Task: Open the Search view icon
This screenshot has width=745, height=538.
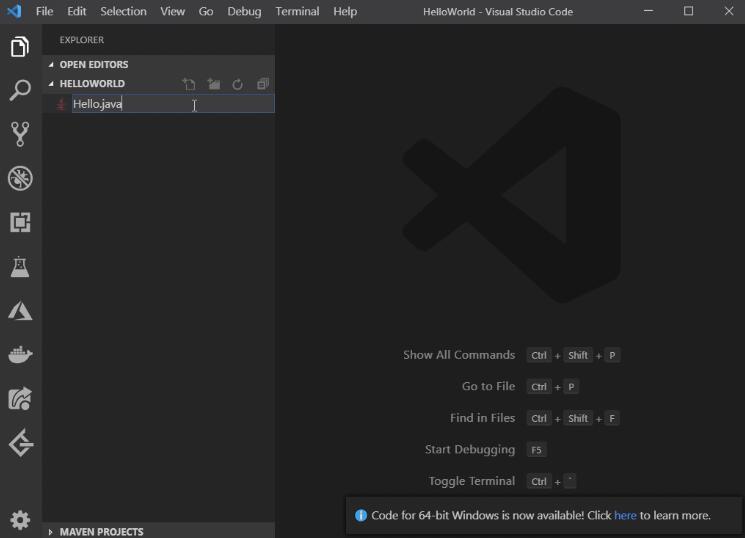Action: [20, 90]
